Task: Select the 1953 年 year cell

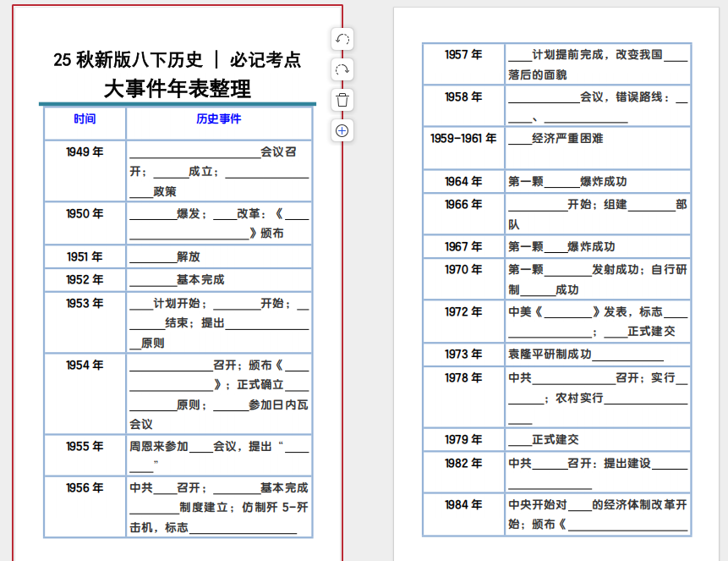Action: click(x=85, y=304)
